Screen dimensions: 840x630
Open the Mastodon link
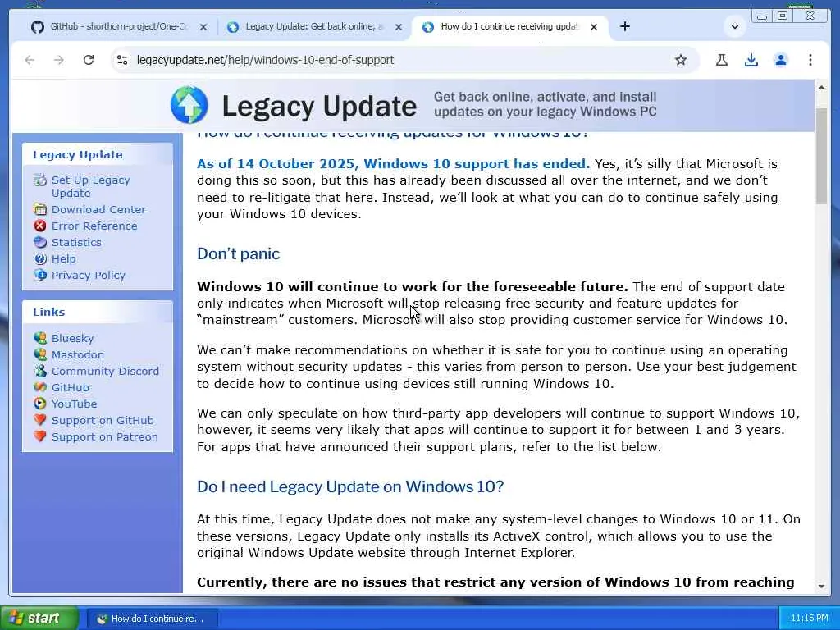[78, 354]
